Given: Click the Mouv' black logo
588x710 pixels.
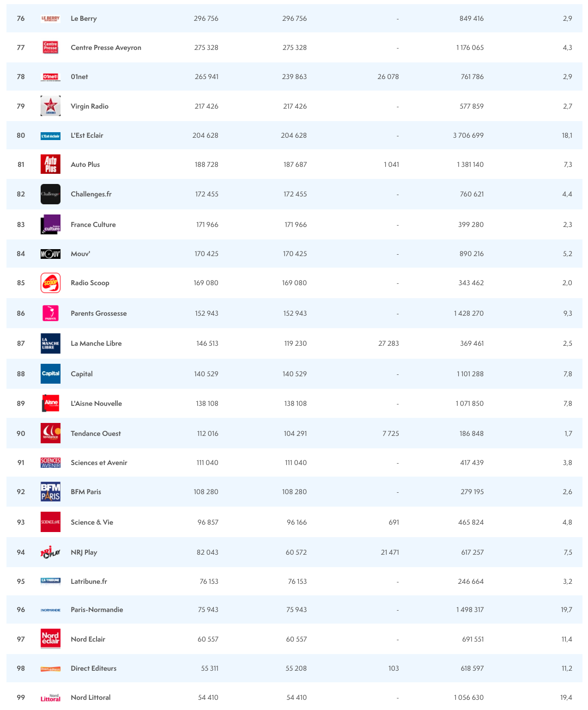Looking at the screenshot, I should pyautogui.click(x=50, y=254).
